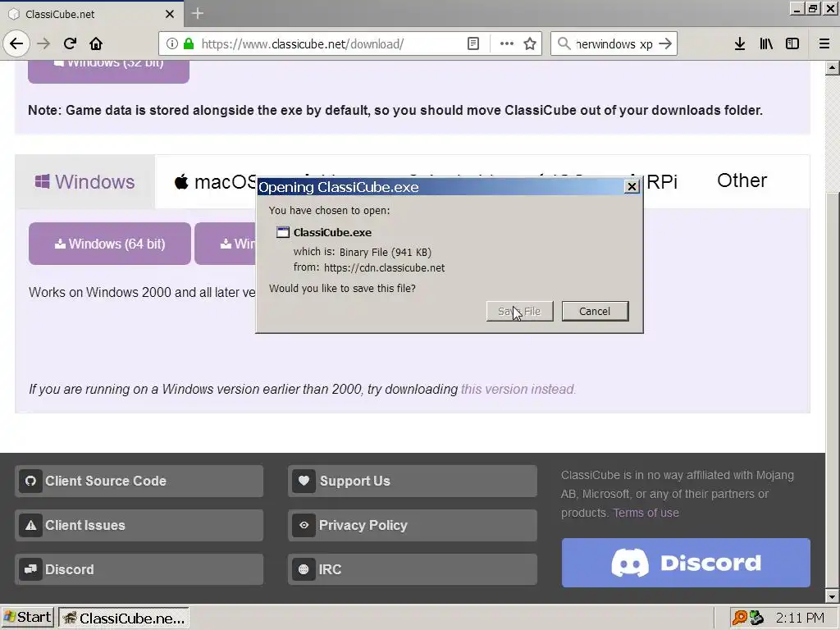Reload the ClassiCube download page
Image resolution: width=840 pixels, height=630 pixels.
point(70,43)
